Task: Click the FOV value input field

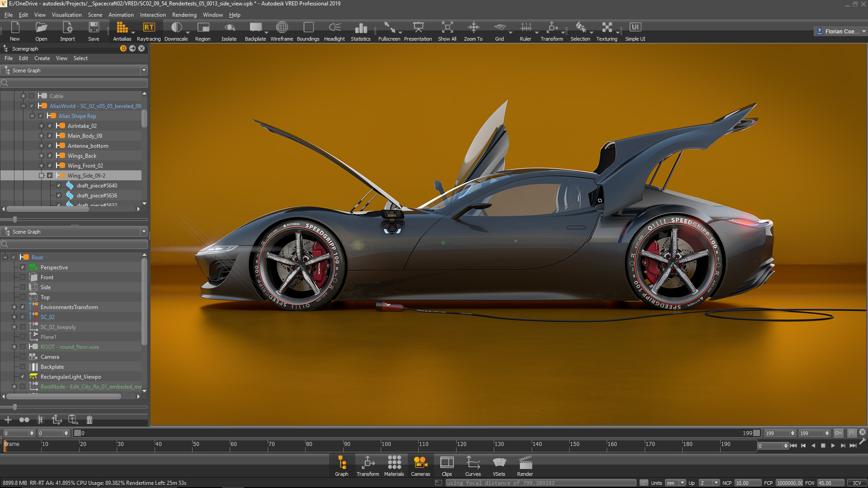Action: pos(830,483)
